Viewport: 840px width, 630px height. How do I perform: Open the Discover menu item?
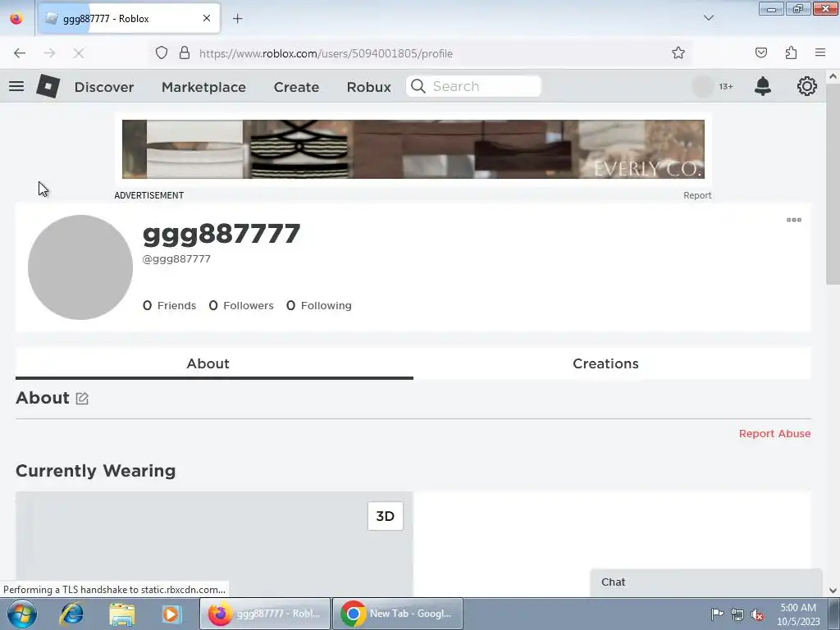click(104, 87)
